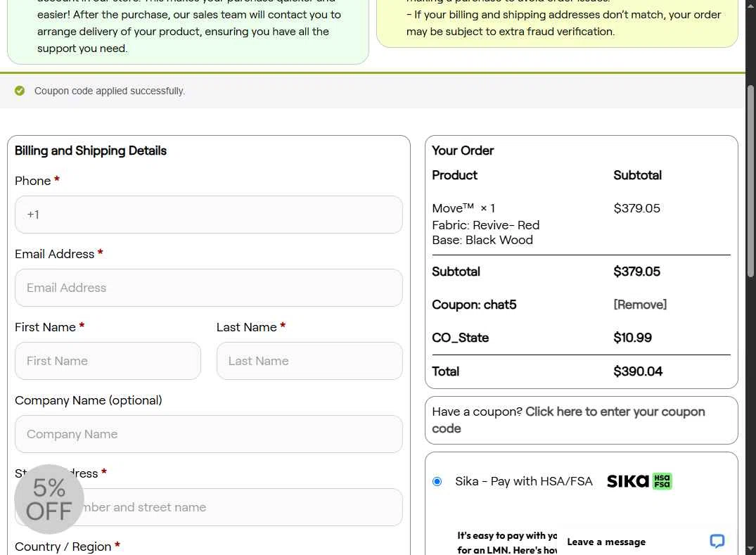756x555 pixels.
Task: Click the 'Billing and Shipping Details' heading
Action: [91, 151]
